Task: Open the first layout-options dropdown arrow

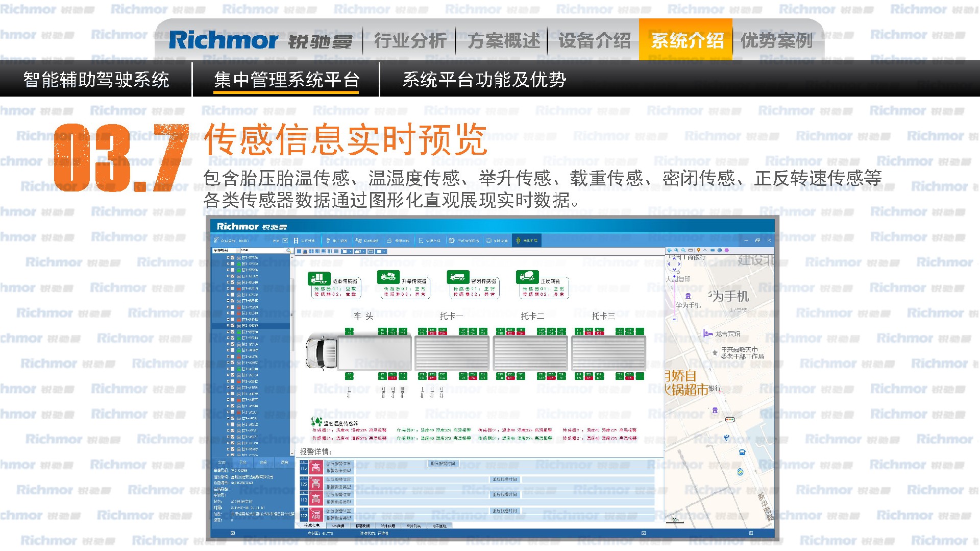Action: (350, 251)
